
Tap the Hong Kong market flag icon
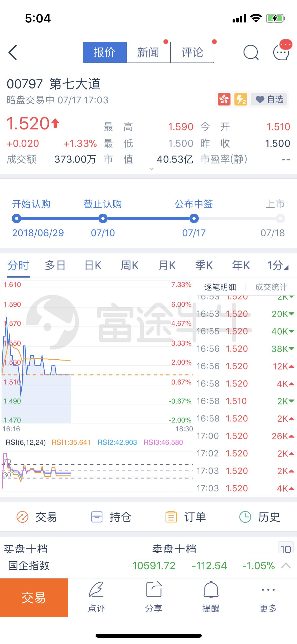224,99
